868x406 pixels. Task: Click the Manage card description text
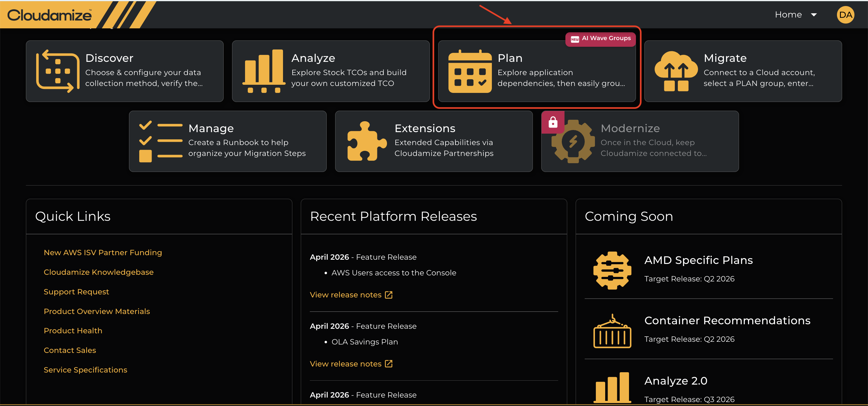pos(247,148)
